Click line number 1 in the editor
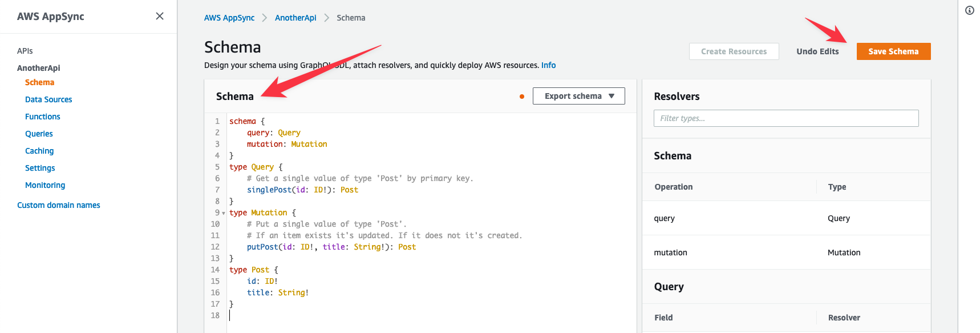 tap(217, 121)
